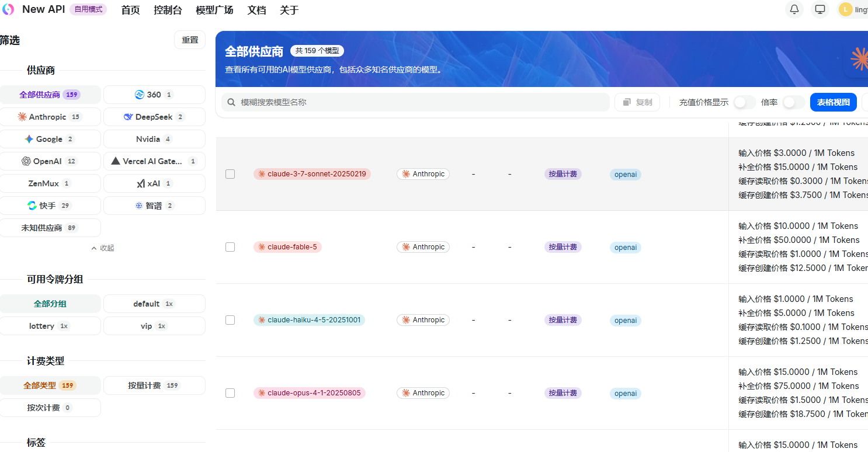This screenshot has width=868, height=452.
Task: Collapse the vendor list with 收起
Action: pyautogui.click(x=103, y=248)
